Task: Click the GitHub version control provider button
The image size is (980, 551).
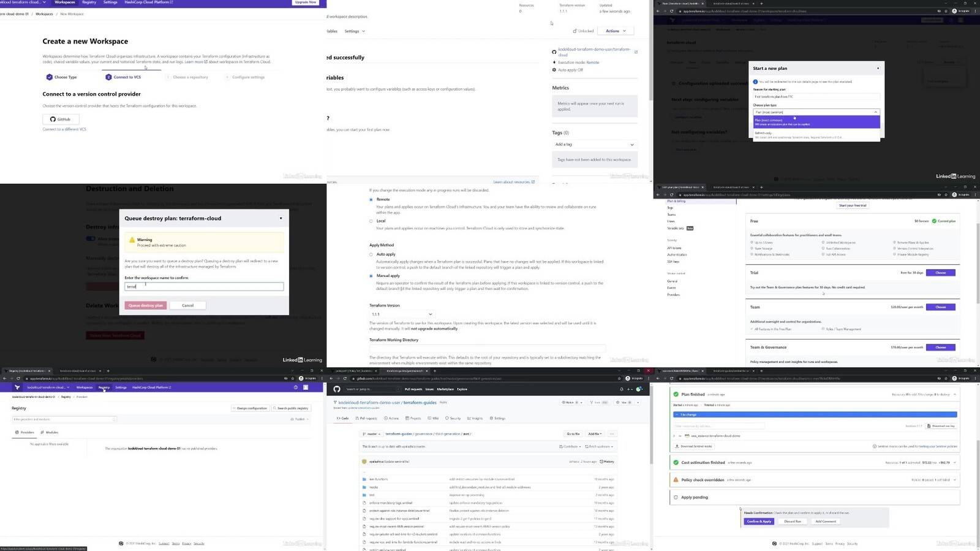Action: click(61, 120)
